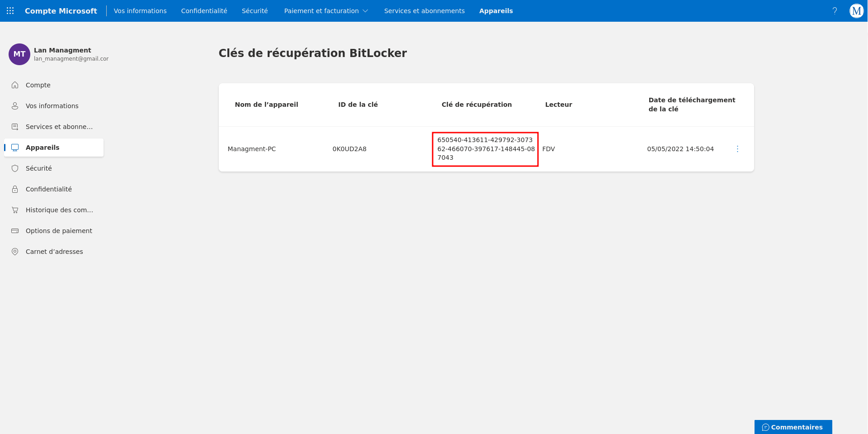Click the Services et abonnements sidebar icon

(15, 127)
